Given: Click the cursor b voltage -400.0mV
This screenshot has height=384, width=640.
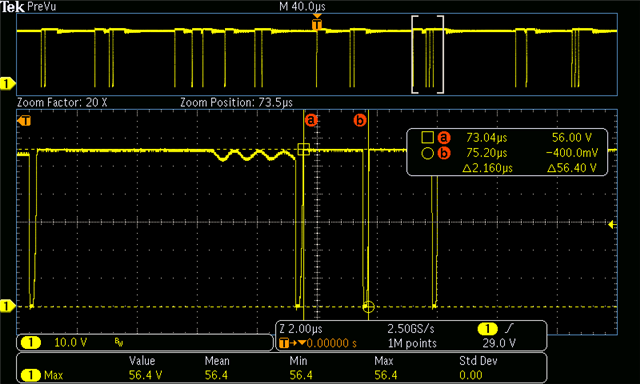Looking at the screenshot, I should pyautogui.click(x=572, y=153).
